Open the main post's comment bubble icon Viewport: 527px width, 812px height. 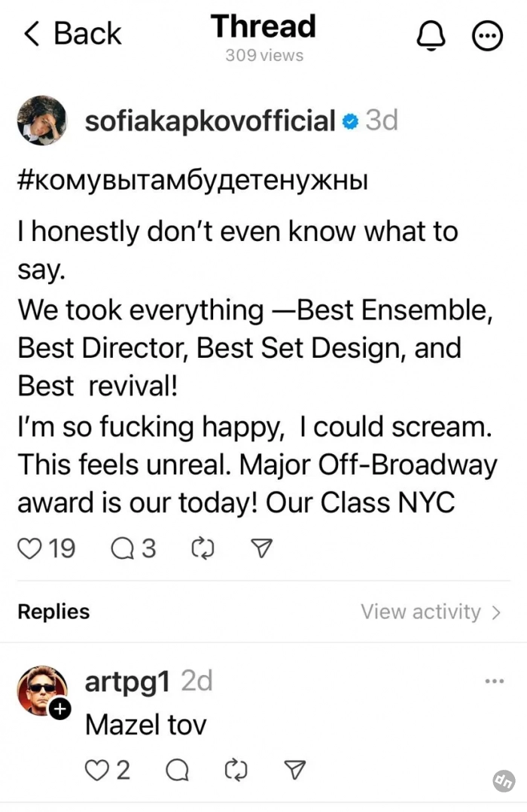click(x=122, y=549)
